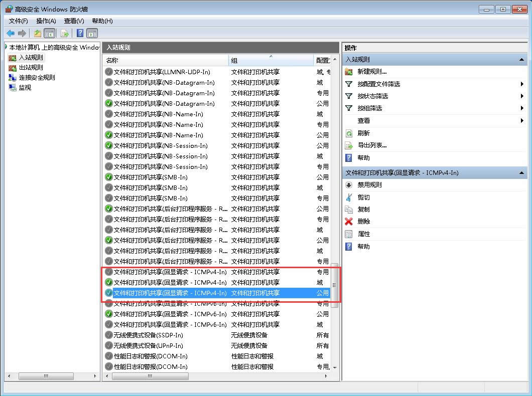Open the 操作(A) menu

(x=46, y=21)
